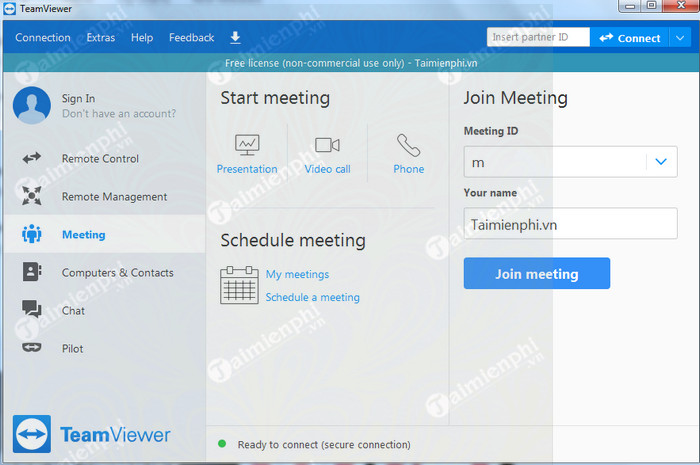The image size is (700, 465).
Task: Click the Remote Management expand-arrows icon
Action: point(32,196)
